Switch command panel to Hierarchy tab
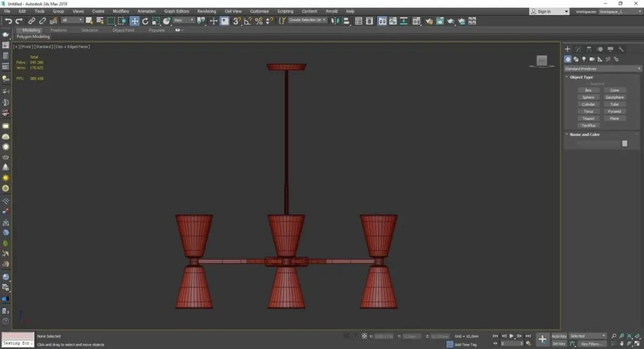 click(589, 49)
